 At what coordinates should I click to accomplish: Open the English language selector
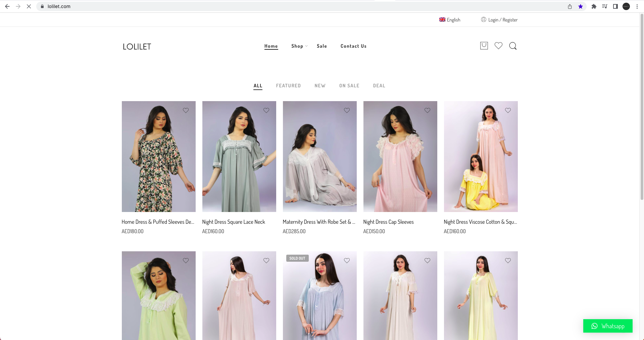click(450, 20)
